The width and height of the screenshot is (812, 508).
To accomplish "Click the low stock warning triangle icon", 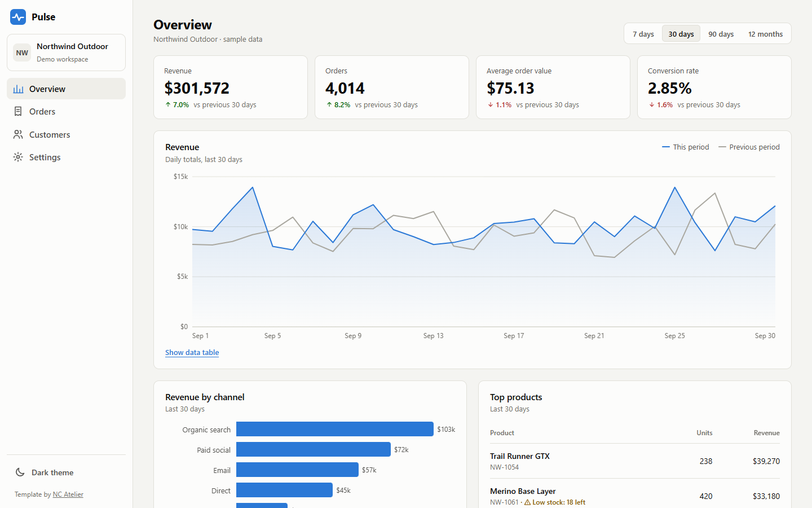I will pos(528,502).
